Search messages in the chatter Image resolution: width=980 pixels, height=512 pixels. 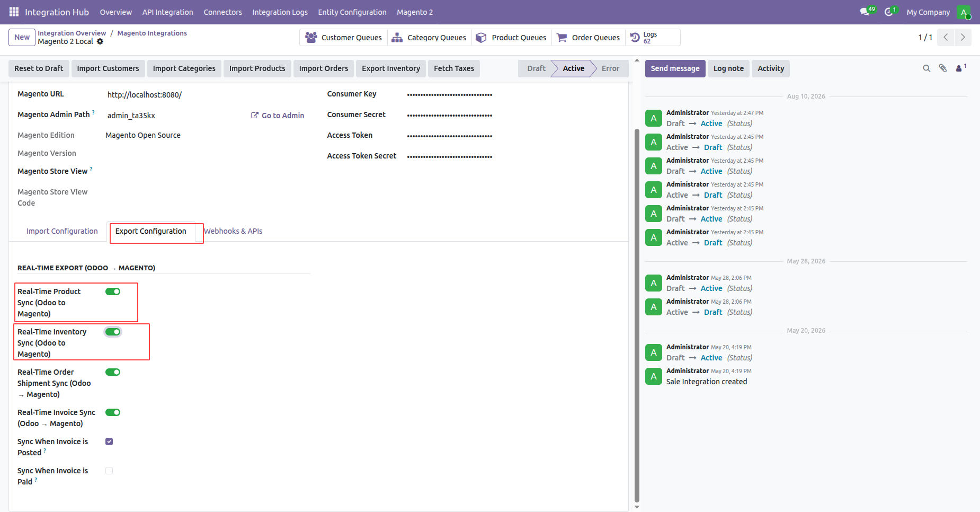click(x=926, y=68)
